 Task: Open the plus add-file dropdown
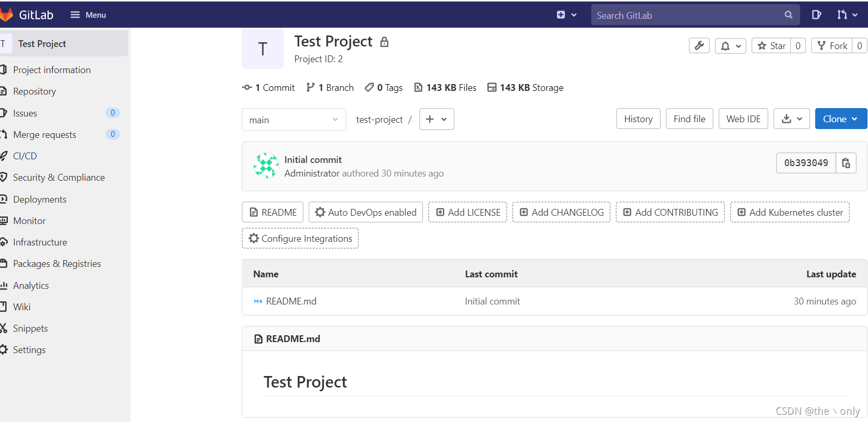tap(437, 119)
